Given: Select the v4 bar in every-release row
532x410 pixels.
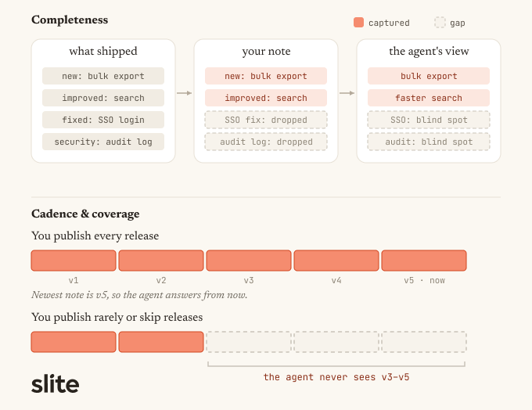Looking at the screenshot, I should (336, 261).
